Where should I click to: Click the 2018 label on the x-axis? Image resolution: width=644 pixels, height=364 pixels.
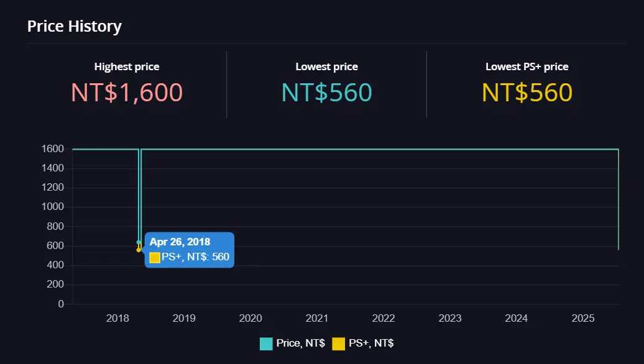pos(117,319)
